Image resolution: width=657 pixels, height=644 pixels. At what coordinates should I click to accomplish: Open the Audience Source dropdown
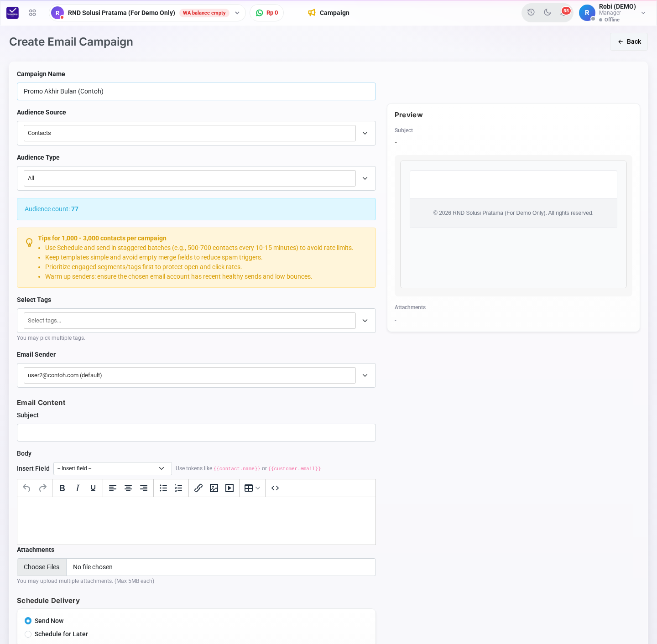point(196,133)
